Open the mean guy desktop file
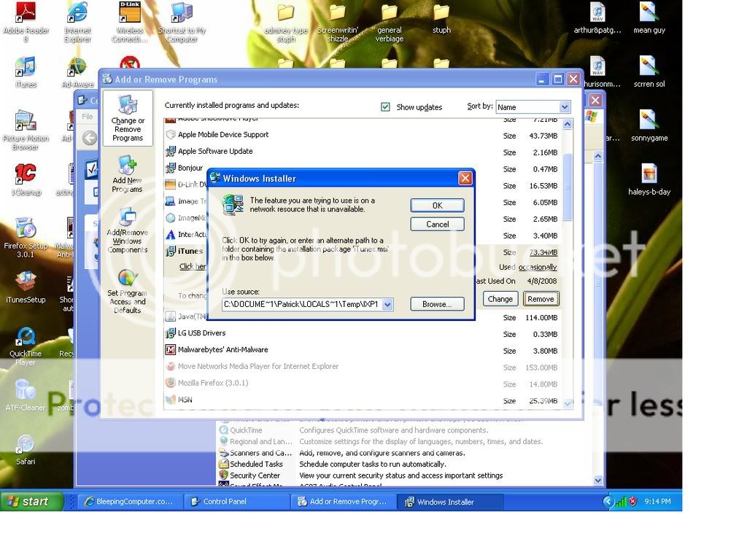747x560 pixels. 649,18
